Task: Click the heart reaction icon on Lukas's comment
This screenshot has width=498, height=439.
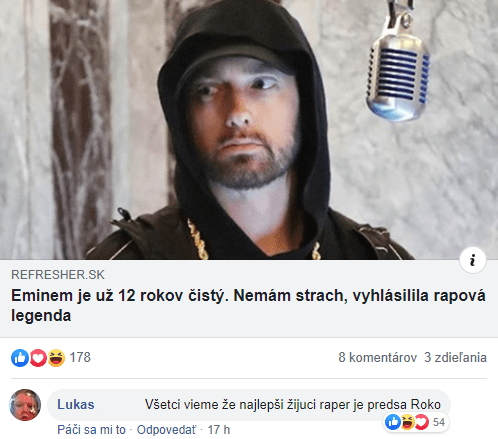Action: (421, 422)
